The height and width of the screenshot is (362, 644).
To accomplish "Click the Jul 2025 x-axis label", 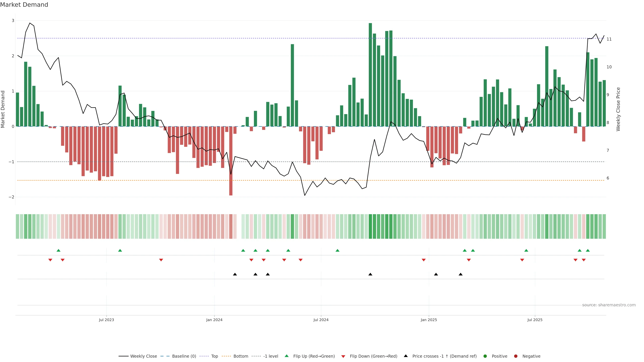I will point(535,320).
